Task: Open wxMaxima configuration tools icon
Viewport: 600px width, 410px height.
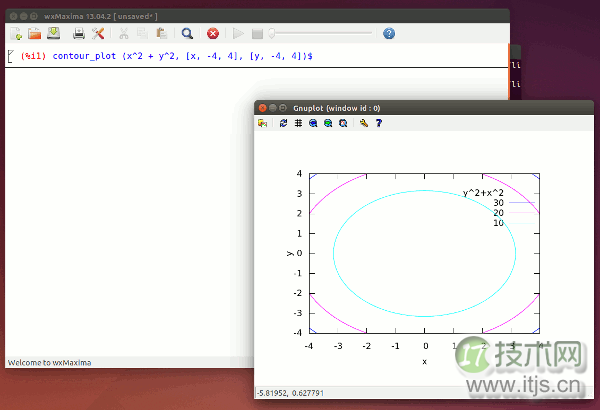Action: 98,34
